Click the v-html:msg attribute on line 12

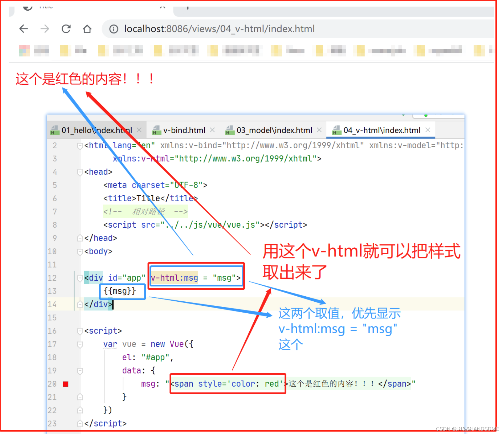pos(174,278)
